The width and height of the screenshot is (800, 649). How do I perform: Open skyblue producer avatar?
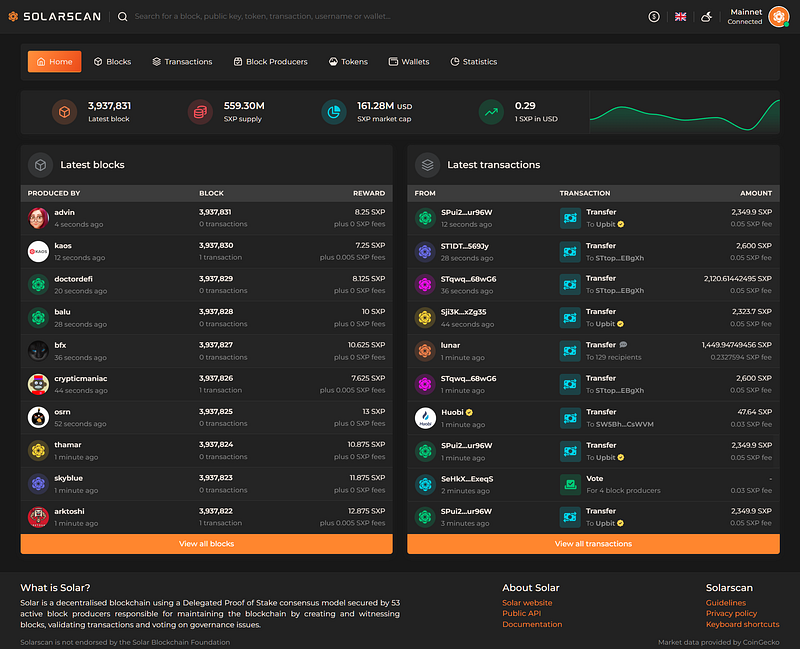38,484
